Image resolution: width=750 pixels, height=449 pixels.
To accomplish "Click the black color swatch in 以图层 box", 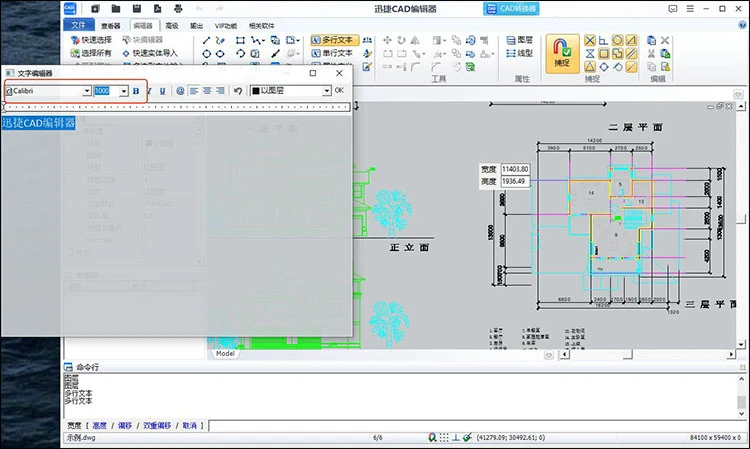I will click(256, 91).
